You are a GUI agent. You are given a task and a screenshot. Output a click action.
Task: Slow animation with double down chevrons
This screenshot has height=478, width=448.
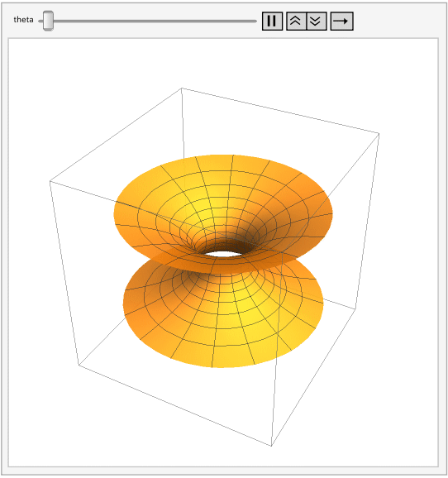[317, 21]
